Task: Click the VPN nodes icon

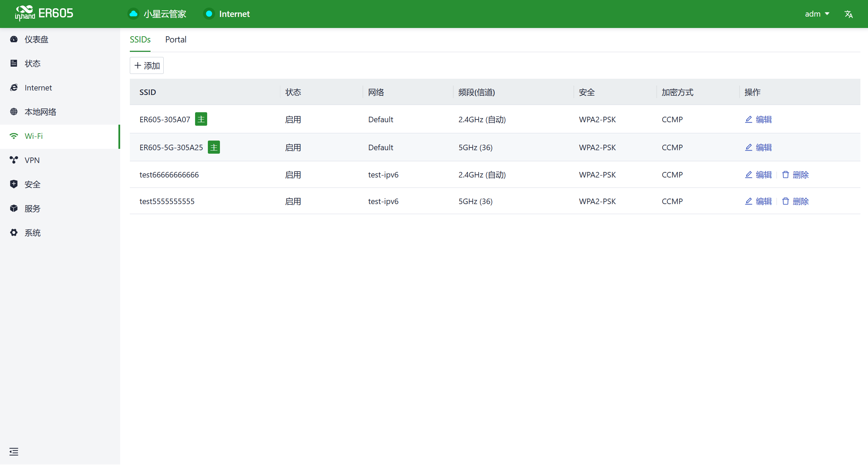Action: [14, 160]
